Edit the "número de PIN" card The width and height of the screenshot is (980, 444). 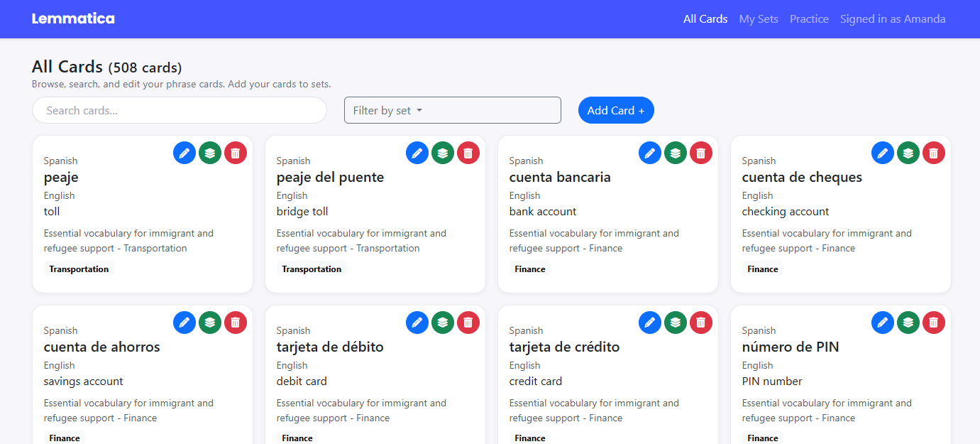pyautogui.click(x=882, y=322)
